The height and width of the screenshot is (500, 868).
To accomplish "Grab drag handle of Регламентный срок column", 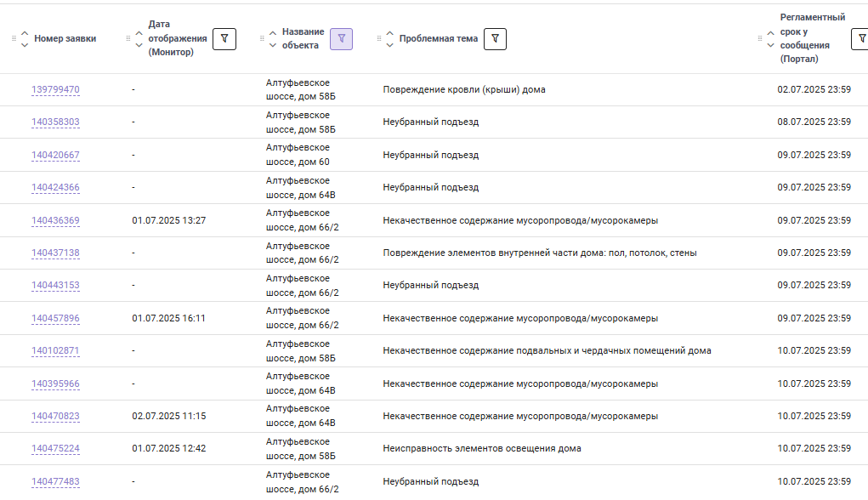I will [x=759, y=39].
